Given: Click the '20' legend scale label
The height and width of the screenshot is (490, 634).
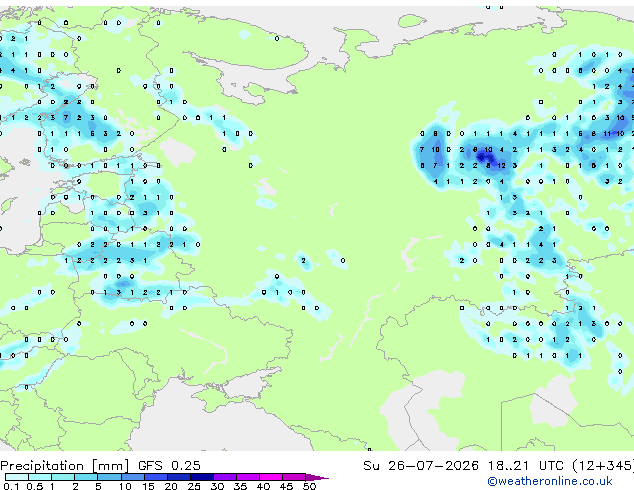Looking at the screenshot, I should point(171,486).
